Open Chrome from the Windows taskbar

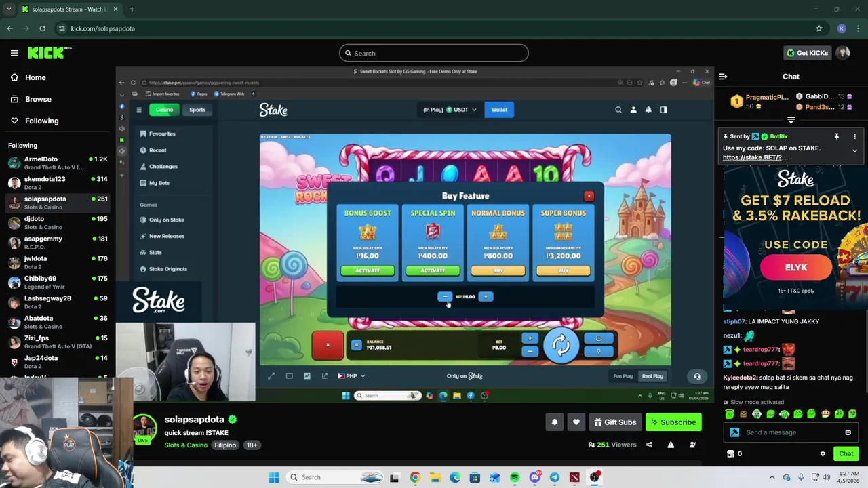pyautogui.click(x=415, y=477)
